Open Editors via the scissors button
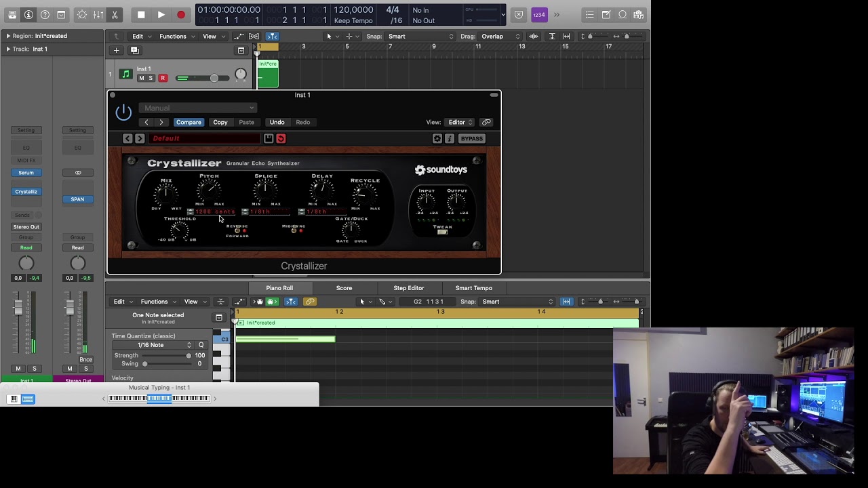Screen dimensions: 868x488 pyautogui.click(x=115, y=14)
